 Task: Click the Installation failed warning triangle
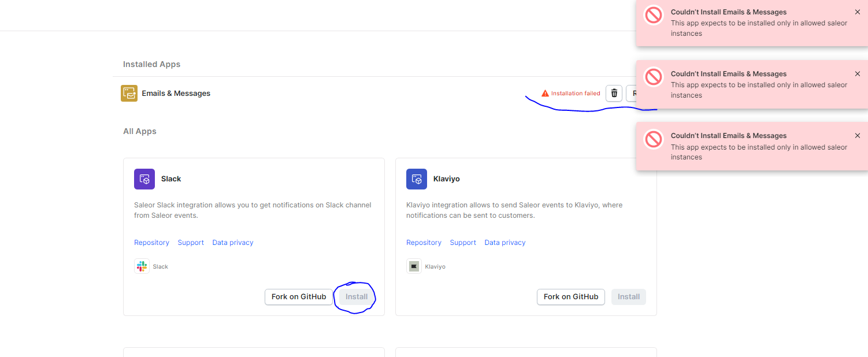point(544,92)
